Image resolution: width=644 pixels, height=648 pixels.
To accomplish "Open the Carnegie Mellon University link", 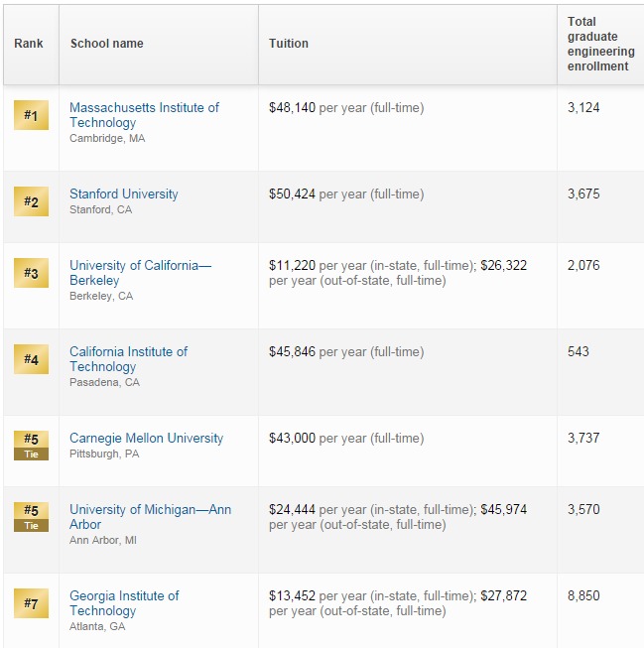I will click(x=146, y=438).
